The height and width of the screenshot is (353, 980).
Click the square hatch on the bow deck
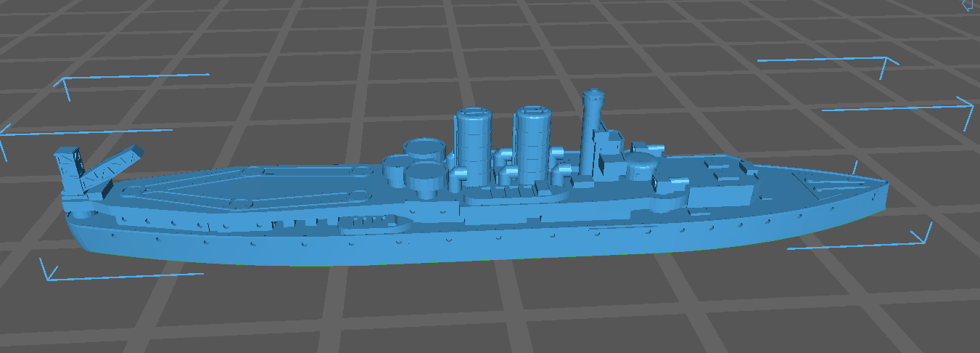[x=818, y=184]
